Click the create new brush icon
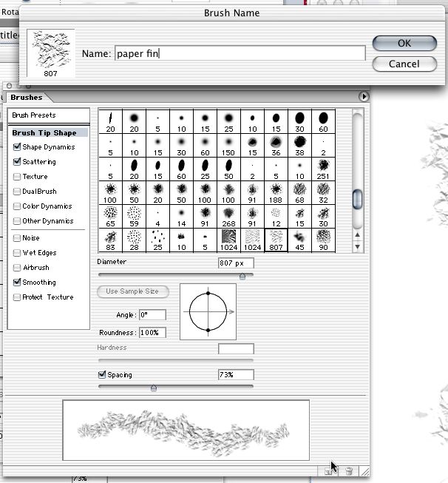Screen dimensions: 448x483 (x=328, y=471)
